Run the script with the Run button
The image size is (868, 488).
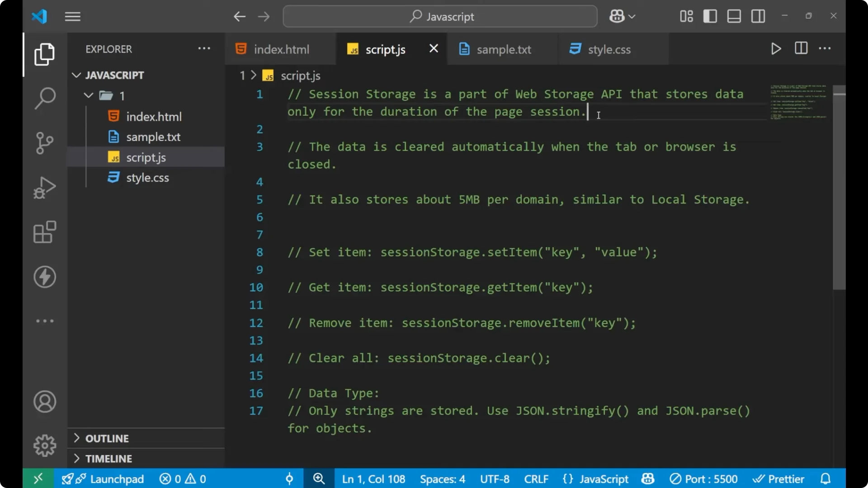click(776, 49)
